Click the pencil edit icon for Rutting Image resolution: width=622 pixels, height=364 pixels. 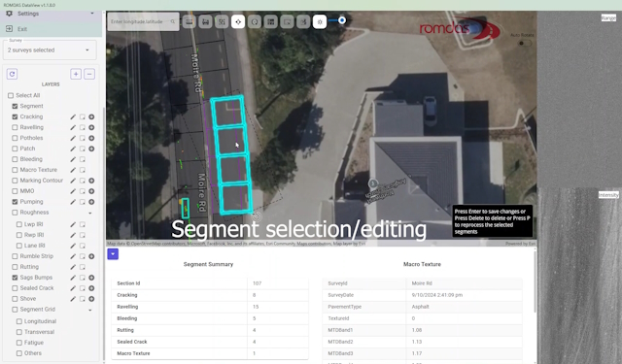(73, 267)
